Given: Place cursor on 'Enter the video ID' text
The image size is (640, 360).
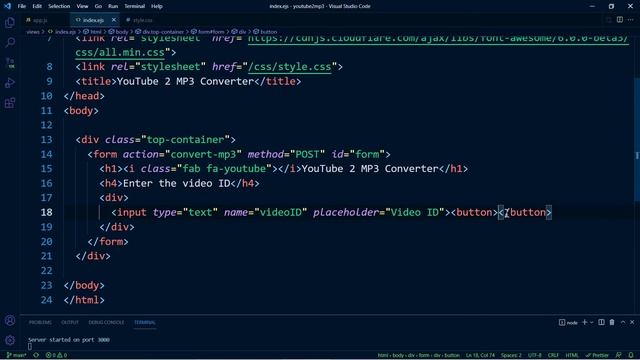Looking at the screenshot, I should (176, 183).
